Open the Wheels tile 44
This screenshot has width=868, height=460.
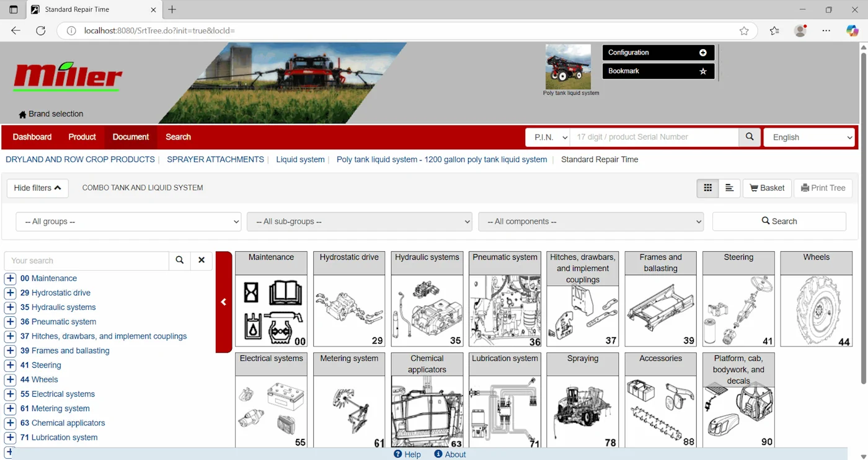(816, 299)
